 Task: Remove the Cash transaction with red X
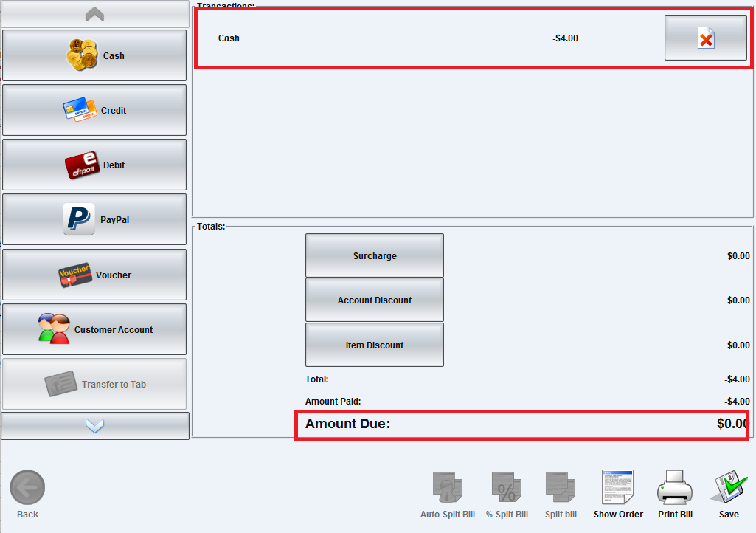click(x=706, y=38)
